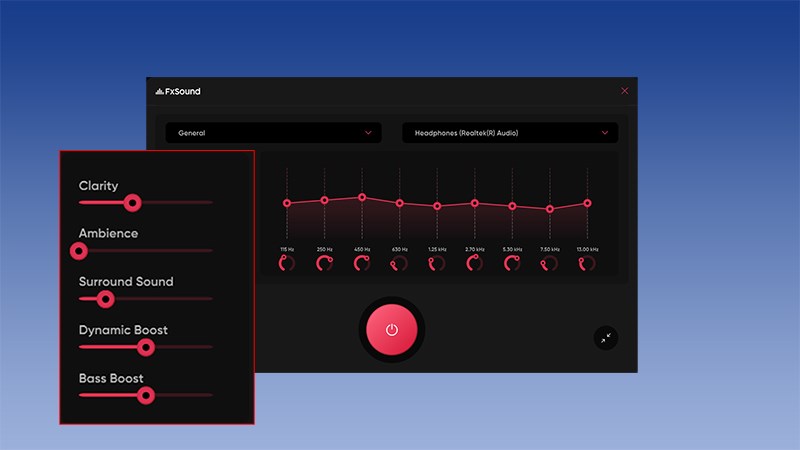Click the 250 Hz frequency knob
Viewport: 800px width, 450px height.
[x=324, y=263]
